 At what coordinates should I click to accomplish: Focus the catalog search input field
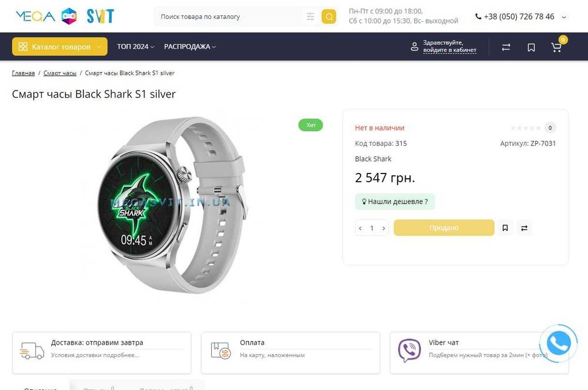click(229, 16)
